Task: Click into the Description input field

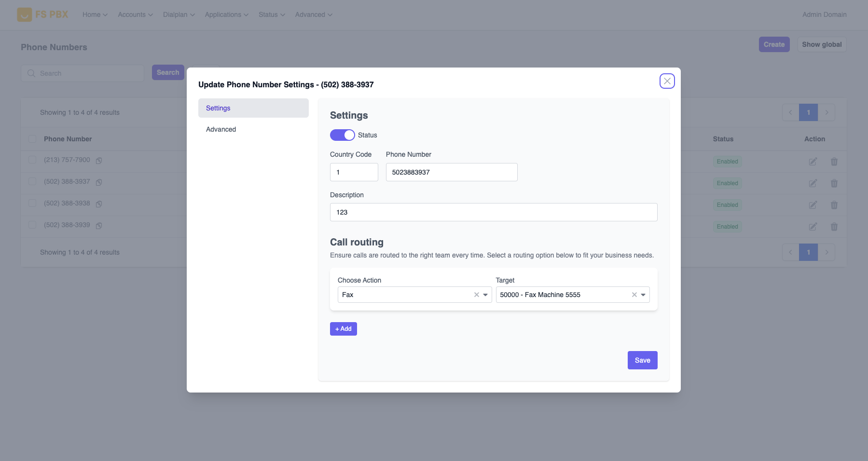Action: click(x=493, y=212)
